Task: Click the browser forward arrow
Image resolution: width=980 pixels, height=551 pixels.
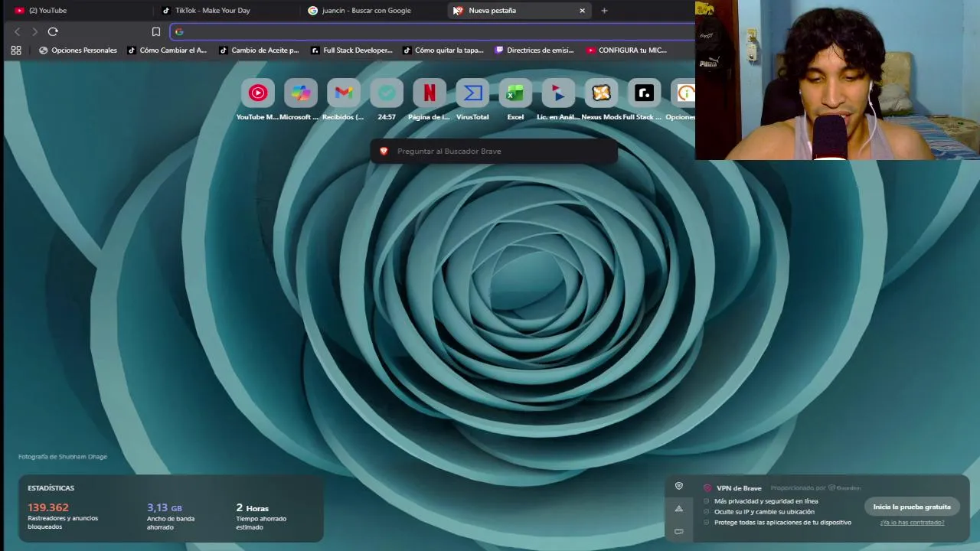Action: (34, 31)
